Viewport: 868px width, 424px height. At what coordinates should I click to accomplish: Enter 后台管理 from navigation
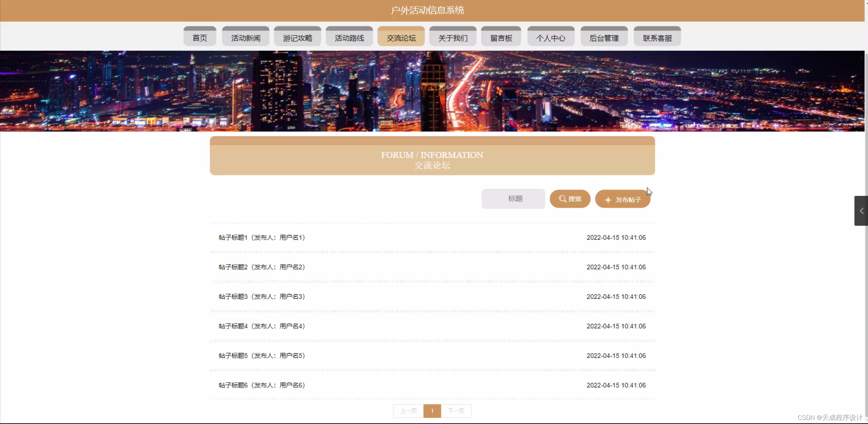click(604, 38)
